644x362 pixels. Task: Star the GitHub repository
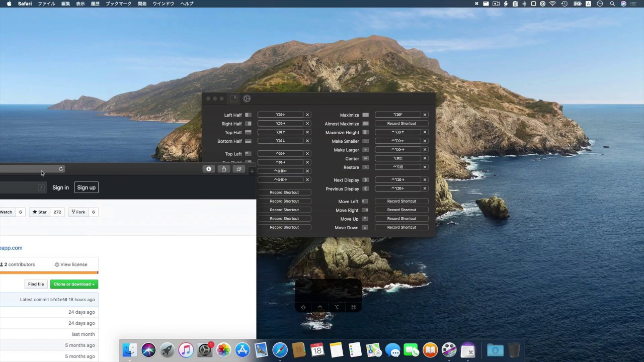pyautogui.click(x=40, y=212)
